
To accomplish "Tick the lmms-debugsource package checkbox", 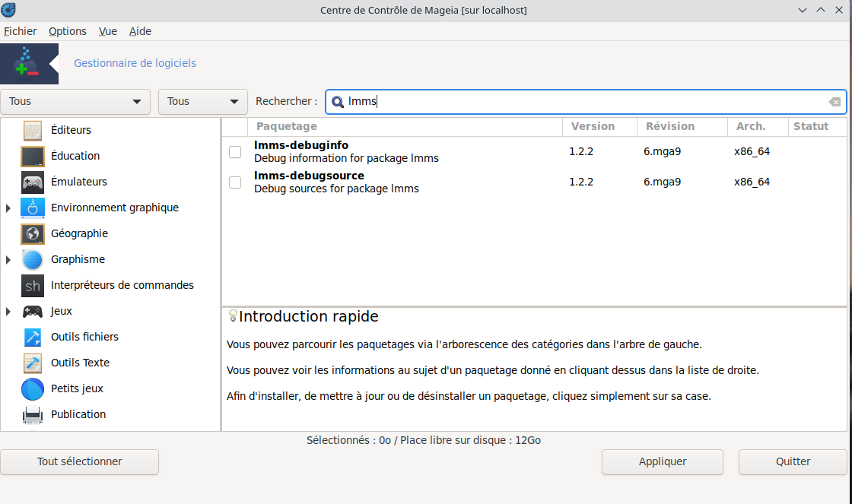I will [235, 182].
